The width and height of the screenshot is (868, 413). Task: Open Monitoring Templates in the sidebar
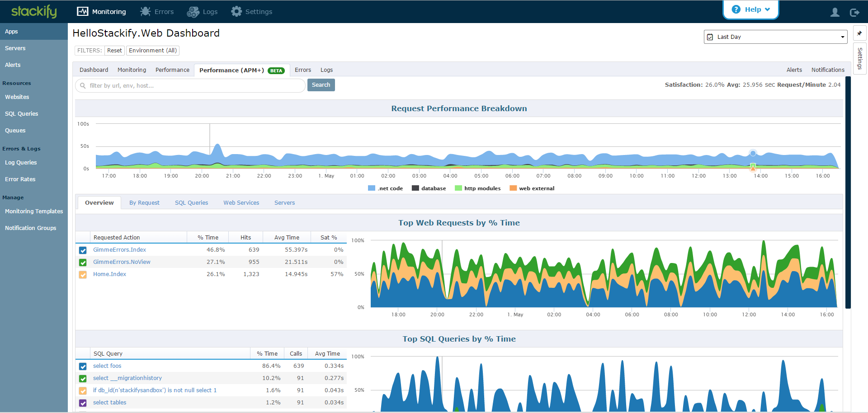pyautogui.click(x=34, y=211)
